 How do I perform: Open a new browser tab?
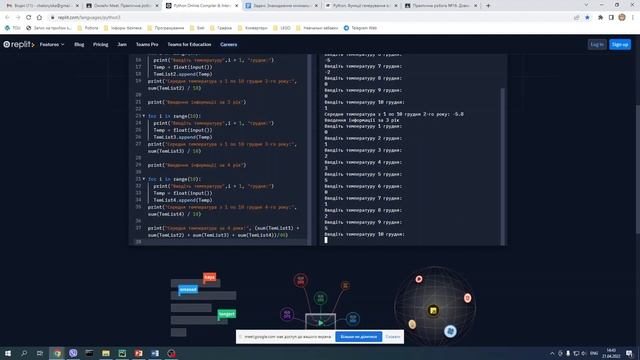point(488,6)
